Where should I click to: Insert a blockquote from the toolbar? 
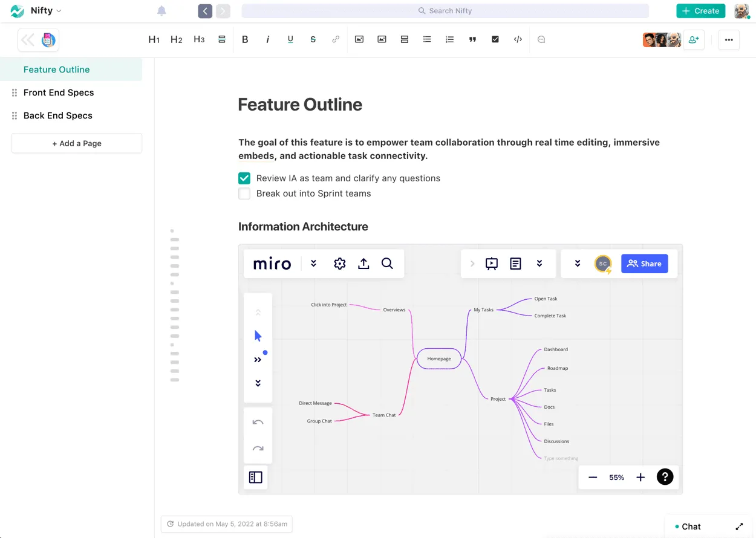(x=472, y=39)
